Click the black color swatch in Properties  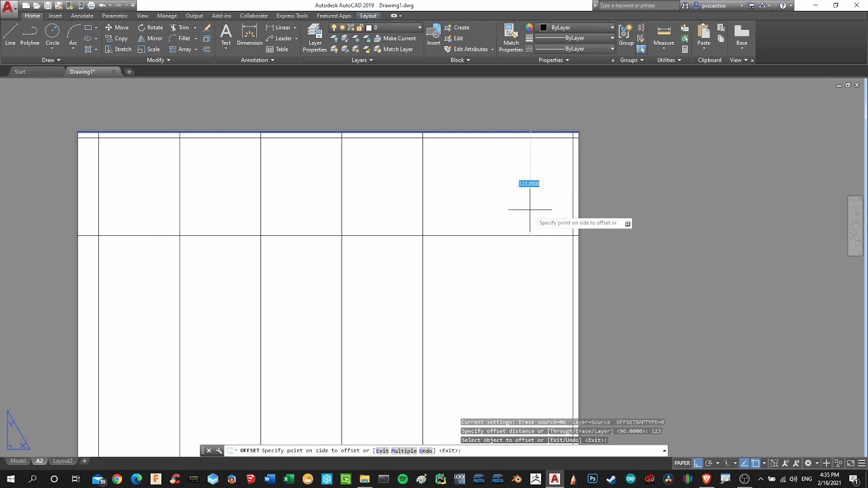point(543,28)
